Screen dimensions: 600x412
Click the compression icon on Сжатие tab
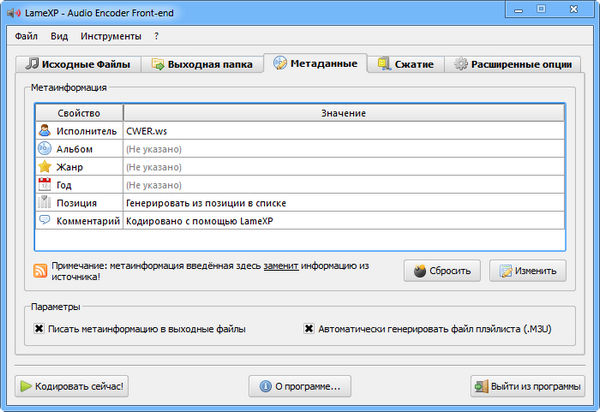[384, 64]
